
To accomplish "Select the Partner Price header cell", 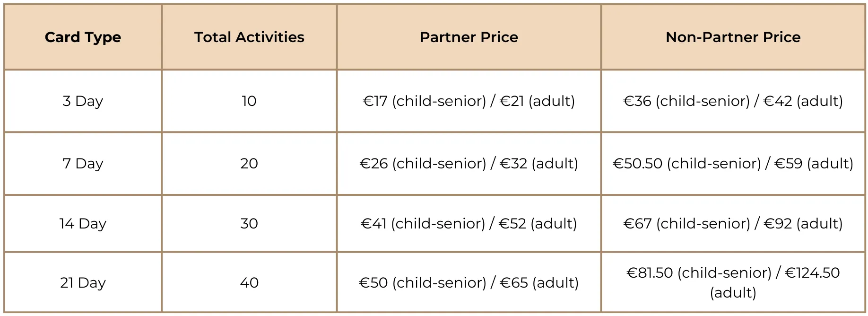I will tap(469, 37).
